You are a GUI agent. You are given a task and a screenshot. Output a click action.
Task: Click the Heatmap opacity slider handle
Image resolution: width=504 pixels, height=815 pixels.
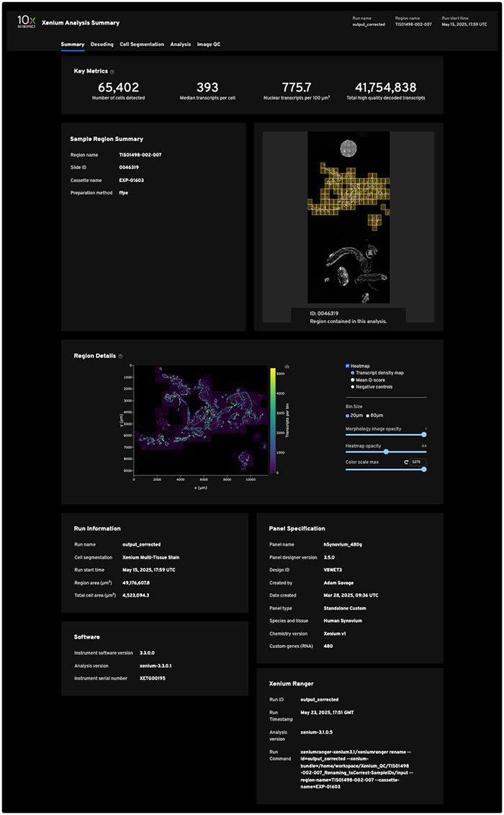[x=386, y=451]
